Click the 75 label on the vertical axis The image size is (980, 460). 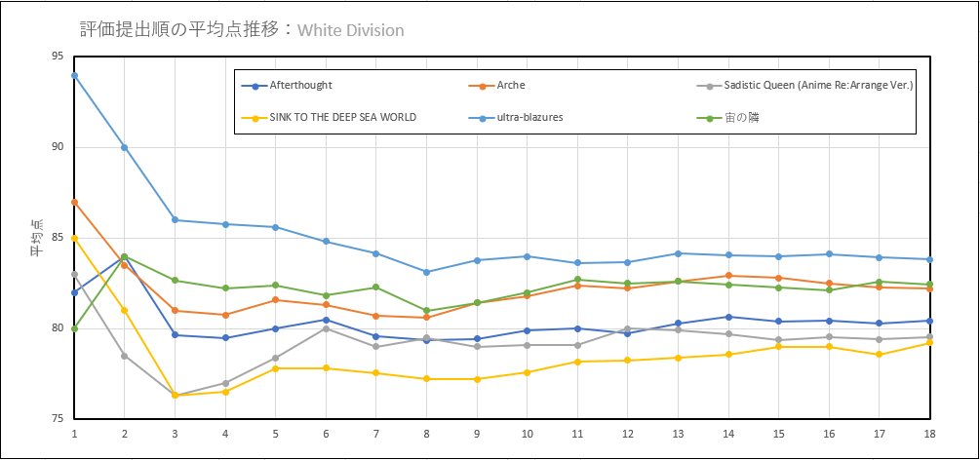58,419
